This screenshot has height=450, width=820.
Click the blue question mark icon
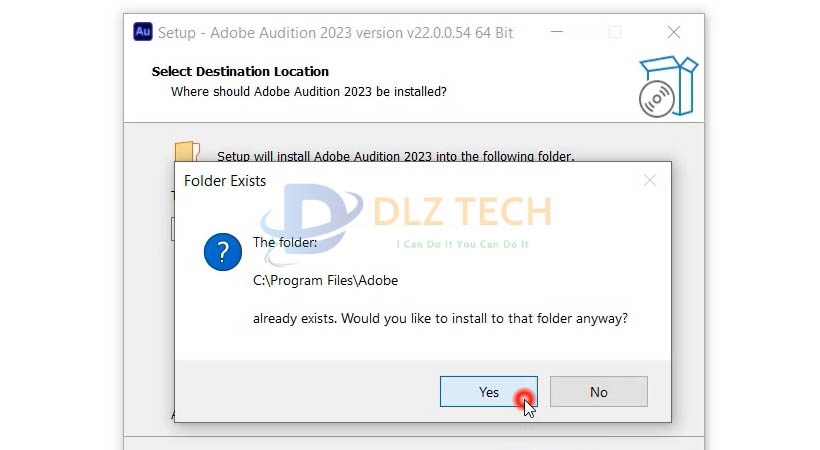point(223,252)
